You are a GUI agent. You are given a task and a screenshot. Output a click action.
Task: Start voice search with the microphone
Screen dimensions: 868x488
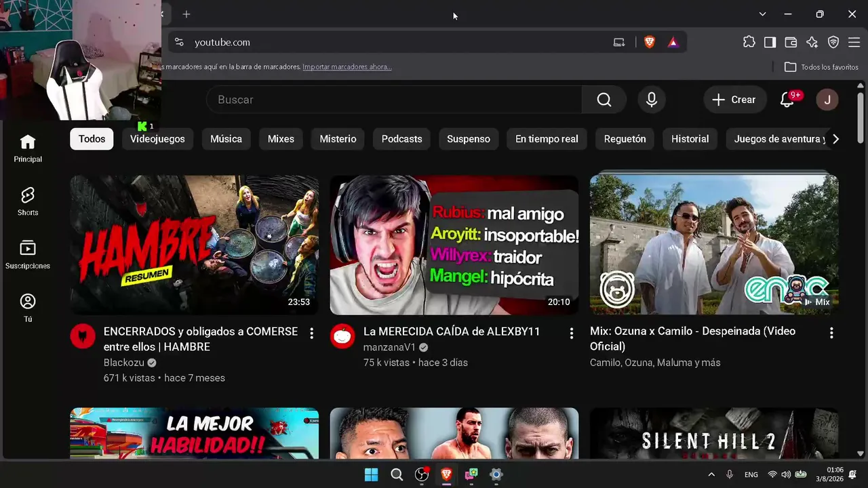click(x=652, y=100)
